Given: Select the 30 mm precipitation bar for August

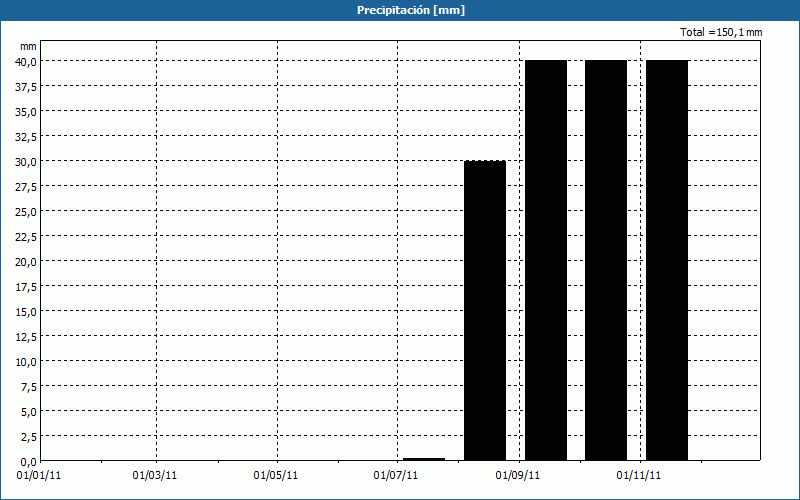Looking at the screenshot, I should coord(485,311).
